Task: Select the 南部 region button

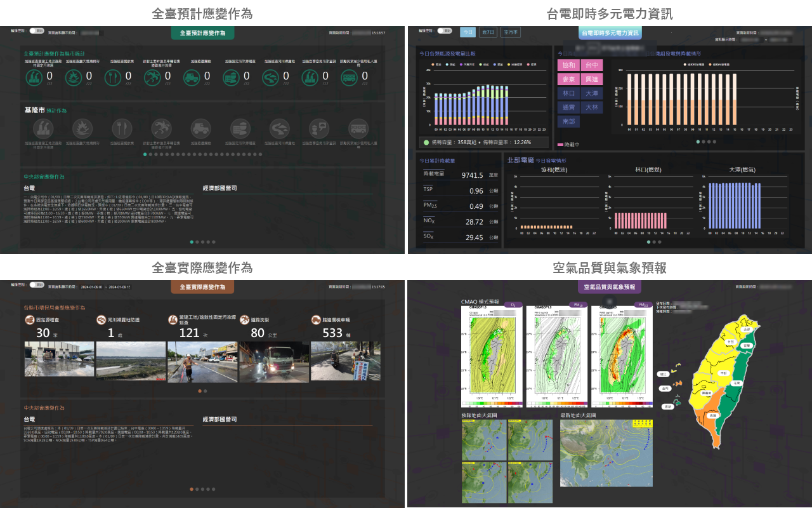Action: click(x=568, y=121)
